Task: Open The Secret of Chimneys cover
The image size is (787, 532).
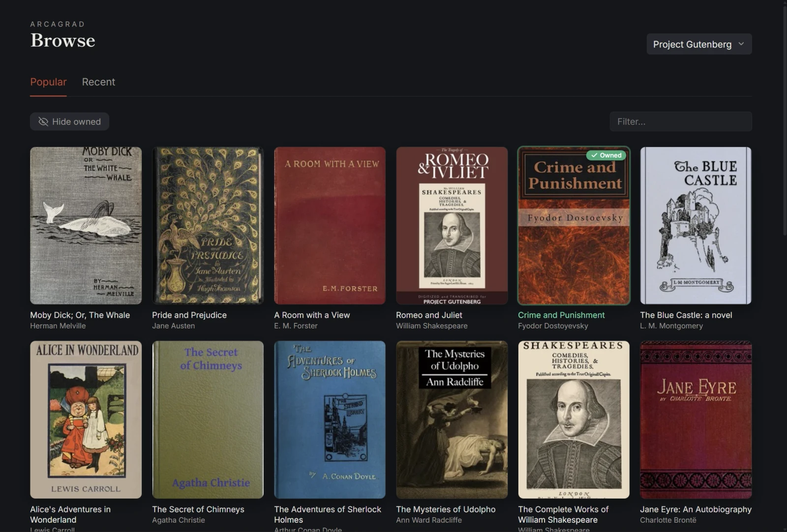Action: tap(208, 420)
